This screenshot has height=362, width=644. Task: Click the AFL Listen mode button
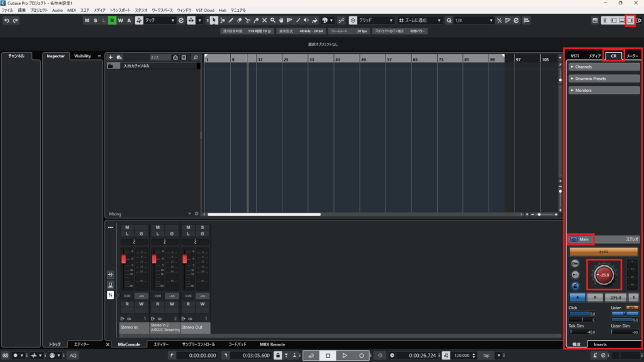[631, 308]
